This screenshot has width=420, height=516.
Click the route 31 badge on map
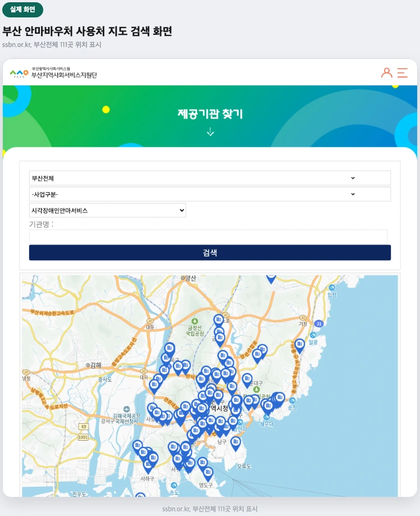(x=319, y=324)
